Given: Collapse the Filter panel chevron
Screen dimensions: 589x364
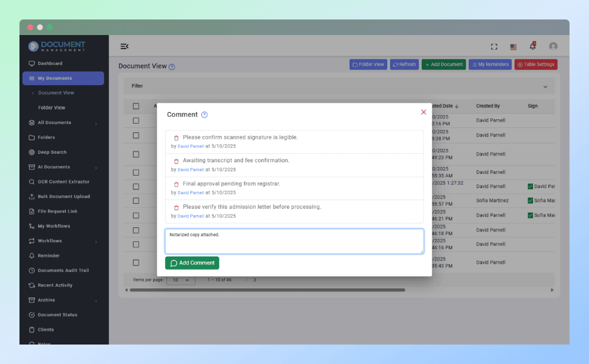Looking at the screenshot, I should tap(545, 86).
